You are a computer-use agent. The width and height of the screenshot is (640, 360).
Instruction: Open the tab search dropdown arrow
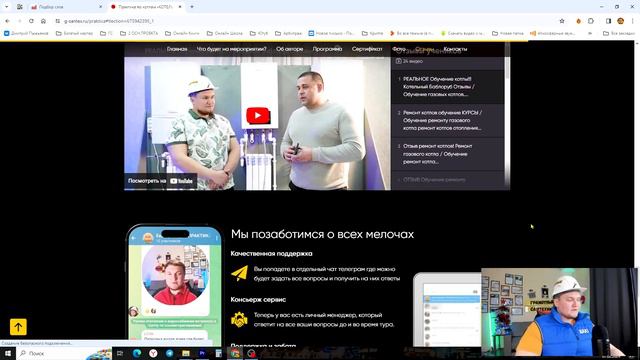point(7,7)
